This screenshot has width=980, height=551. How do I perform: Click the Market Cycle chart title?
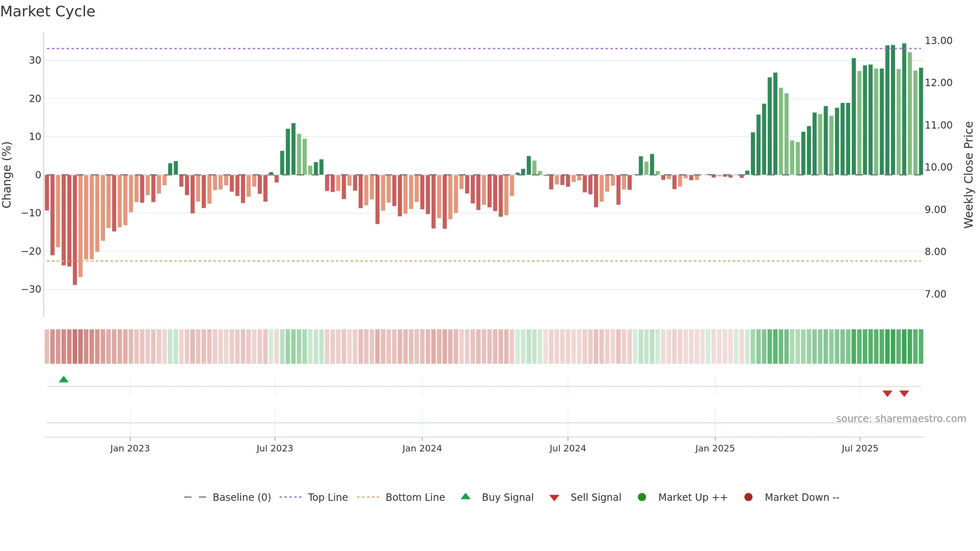48,11
